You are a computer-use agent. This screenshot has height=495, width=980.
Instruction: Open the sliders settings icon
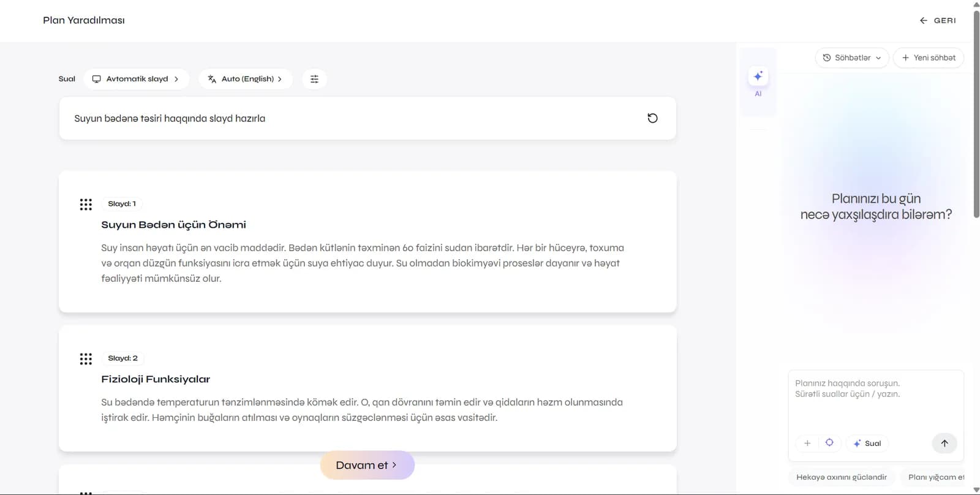point(314,79)
